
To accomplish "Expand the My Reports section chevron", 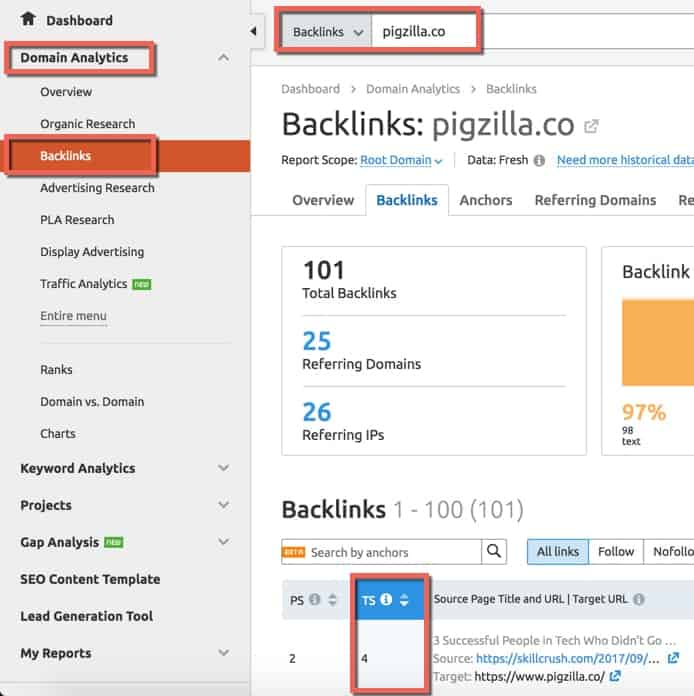I will (x=224, y=652).
